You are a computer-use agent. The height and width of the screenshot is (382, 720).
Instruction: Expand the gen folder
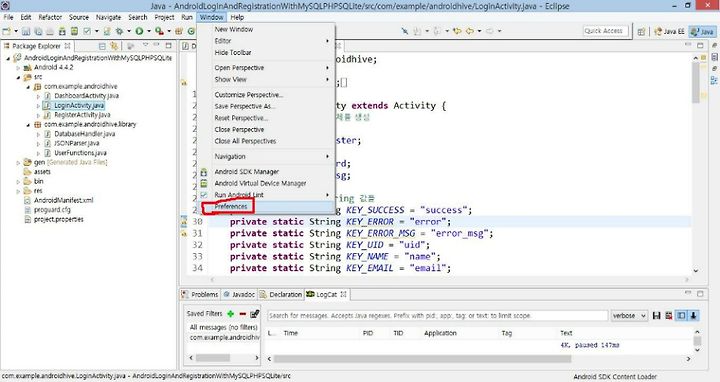18,163
